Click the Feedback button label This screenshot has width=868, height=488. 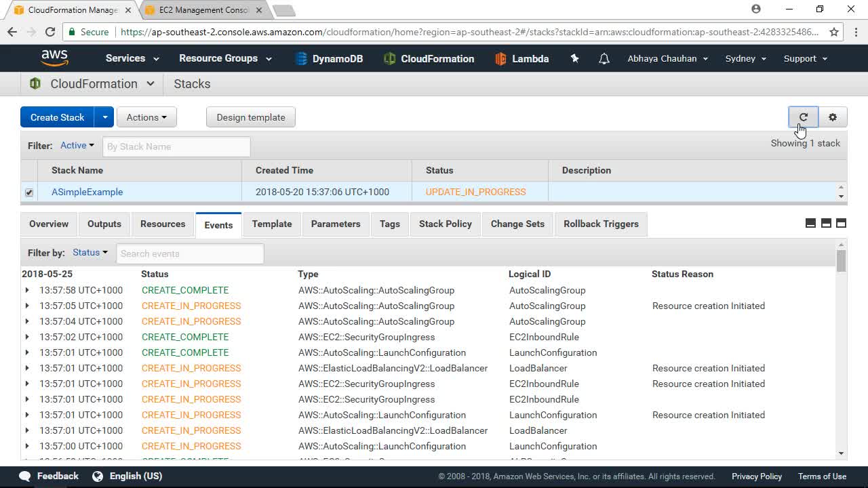[x=58, y=476]
